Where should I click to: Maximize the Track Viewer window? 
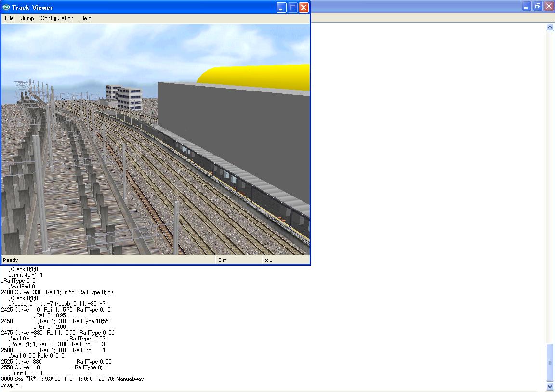[x=292, y=7]
